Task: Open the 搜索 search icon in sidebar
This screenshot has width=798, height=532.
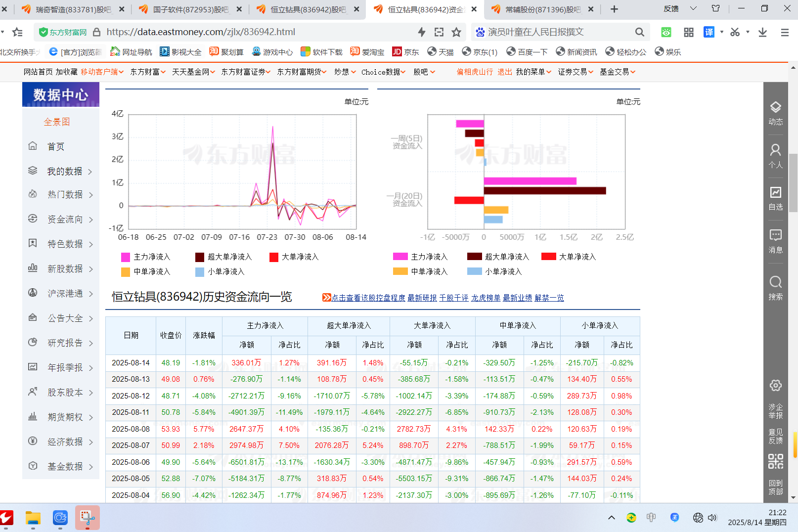Action: [775, 288]
